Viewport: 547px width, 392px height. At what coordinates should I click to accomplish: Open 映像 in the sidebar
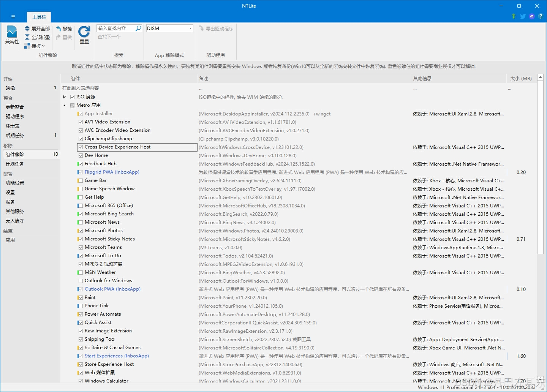(31, 88)
